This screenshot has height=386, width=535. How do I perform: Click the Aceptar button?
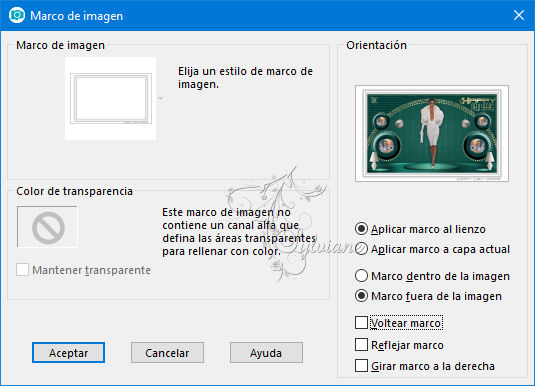coord(68,353)
